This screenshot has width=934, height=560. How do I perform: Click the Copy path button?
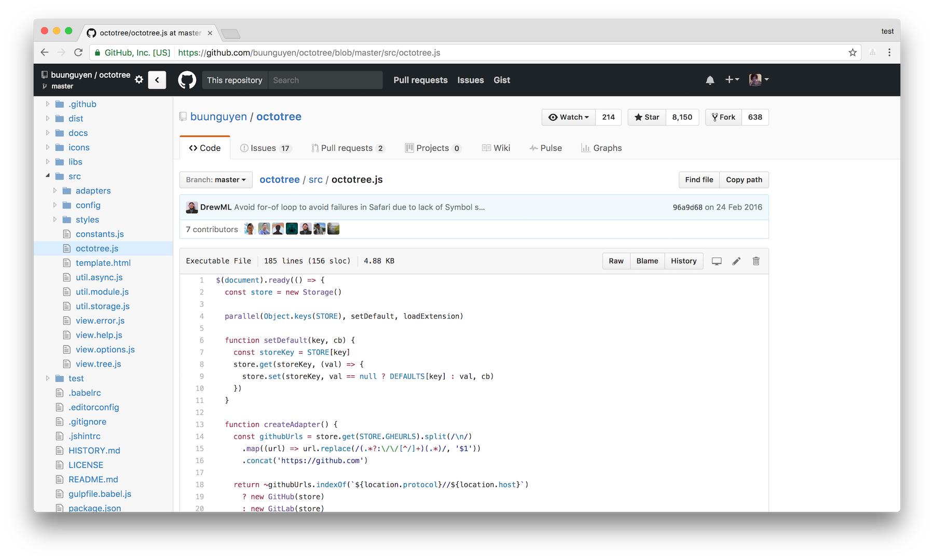(x=744, y=180)
